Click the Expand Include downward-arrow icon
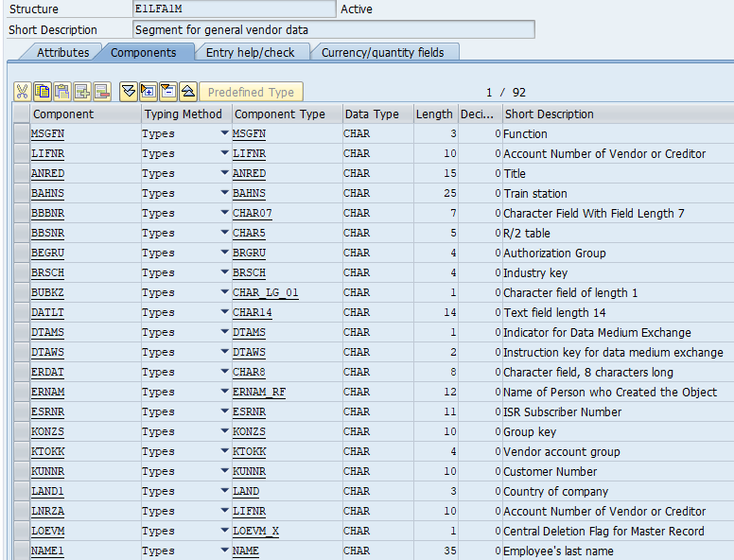Screen dimensions: 734x560 129,92
